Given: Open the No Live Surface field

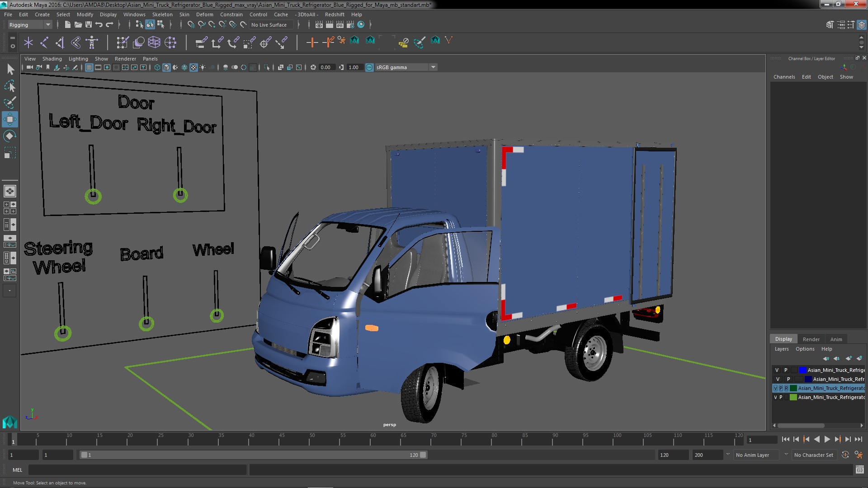Looking at the screenshot, I should tap(271, 25).
